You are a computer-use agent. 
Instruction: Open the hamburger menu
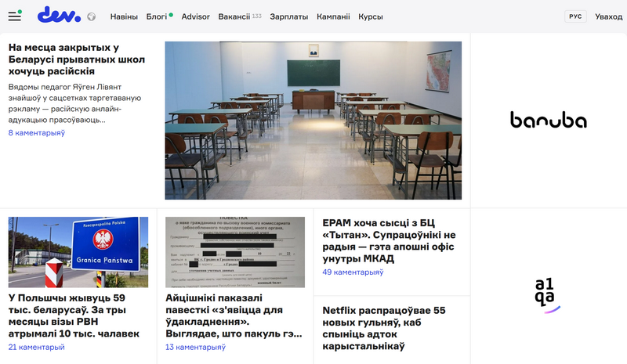[14, 16]
